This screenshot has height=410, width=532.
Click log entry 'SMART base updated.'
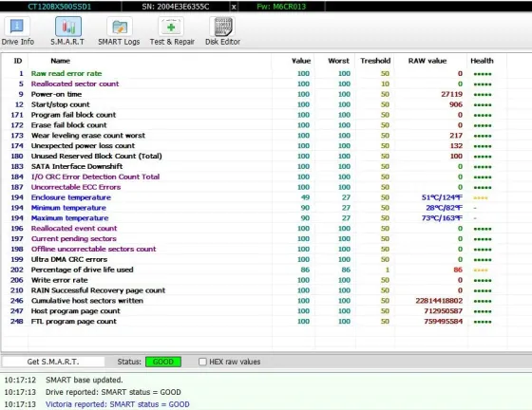tap(85, 380)
